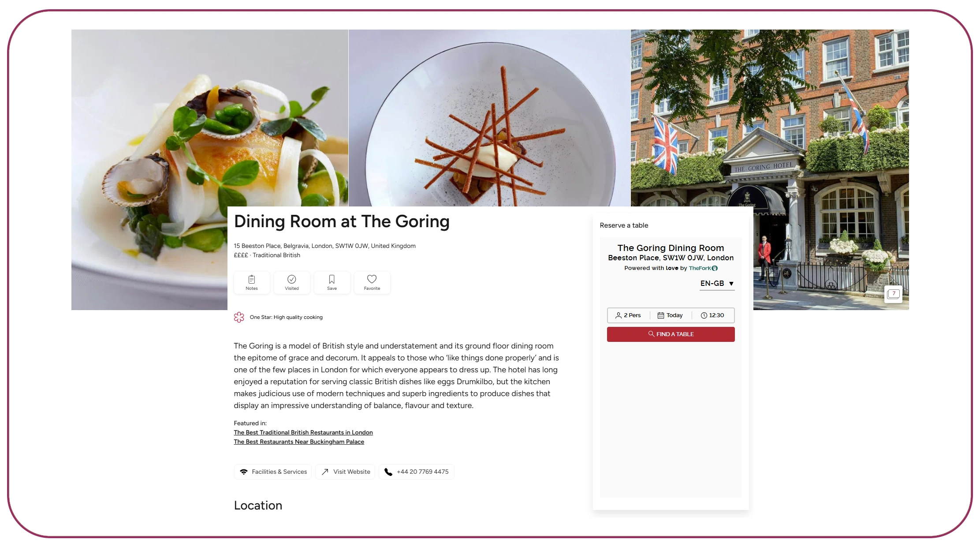The height and width of the screenshot is (547, 980).
Task: Click the person icon on the guests selector
Action: coord(619,315)
